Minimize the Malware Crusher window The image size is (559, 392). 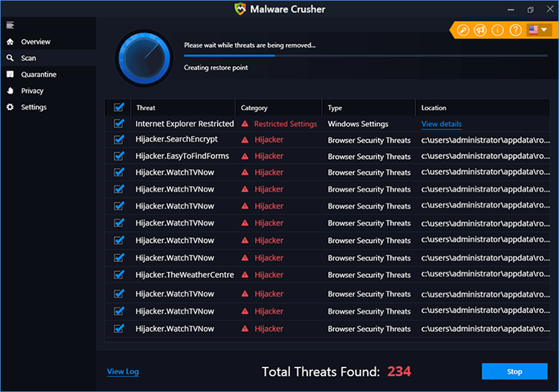click(x=511, y=9)
